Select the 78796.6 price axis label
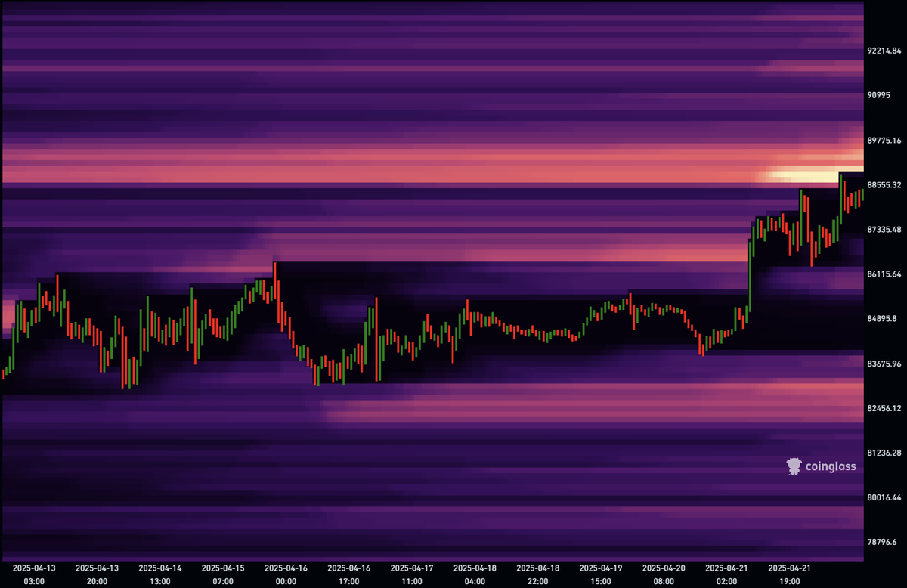907x588 pixels. pyautogui.click(x=883, y=542)
